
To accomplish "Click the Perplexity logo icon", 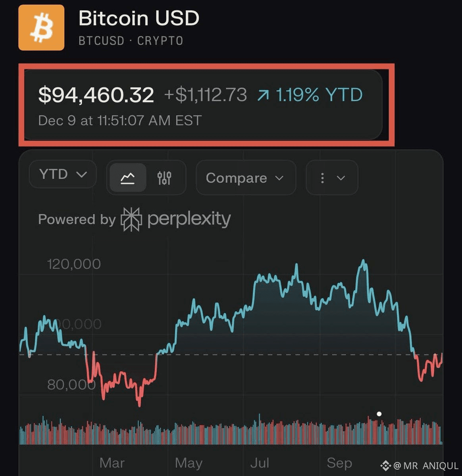I will point(131,219).
